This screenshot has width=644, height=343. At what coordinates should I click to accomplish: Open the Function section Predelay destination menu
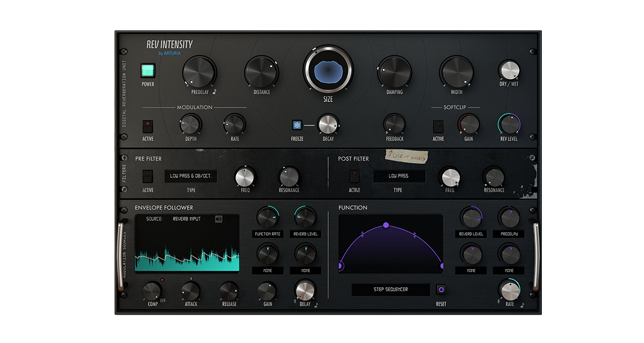[510, 234]
